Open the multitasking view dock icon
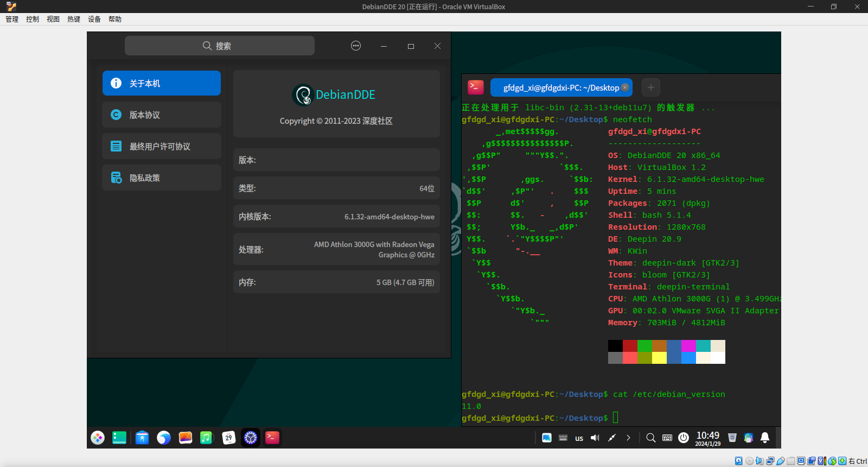This screenshot has width=868, height=467. coord(119,438)
